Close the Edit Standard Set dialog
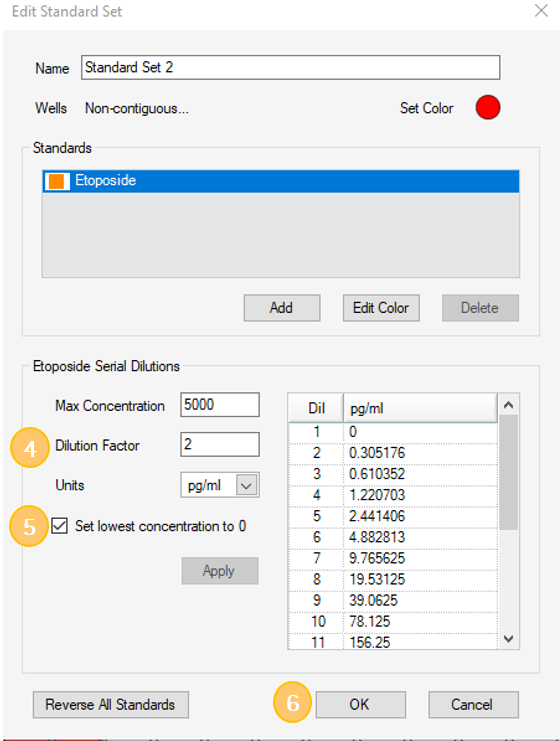The height and width of the screenshot is (741, 560). (541, 10)
